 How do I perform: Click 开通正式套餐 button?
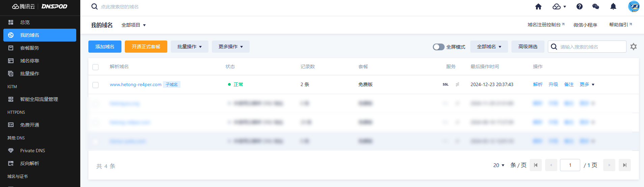[x=146, y=47]
